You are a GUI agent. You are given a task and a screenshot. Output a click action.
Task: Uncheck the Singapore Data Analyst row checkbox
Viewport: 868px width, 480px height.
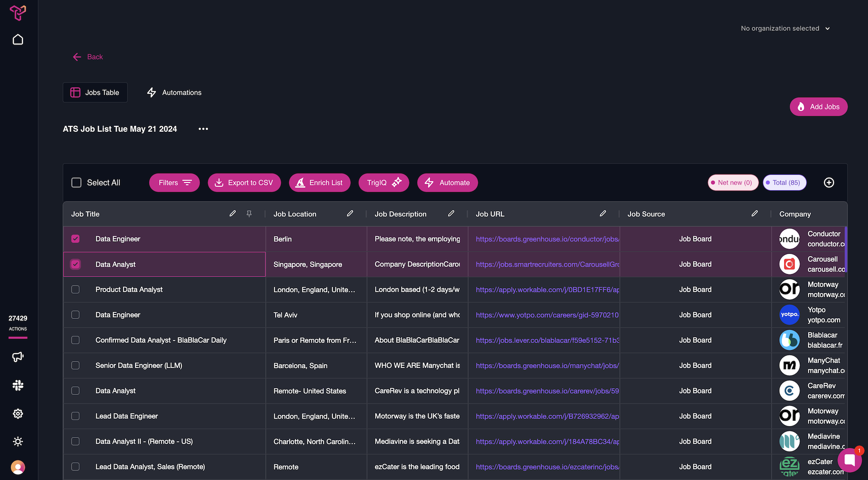[x=75, y=264]
